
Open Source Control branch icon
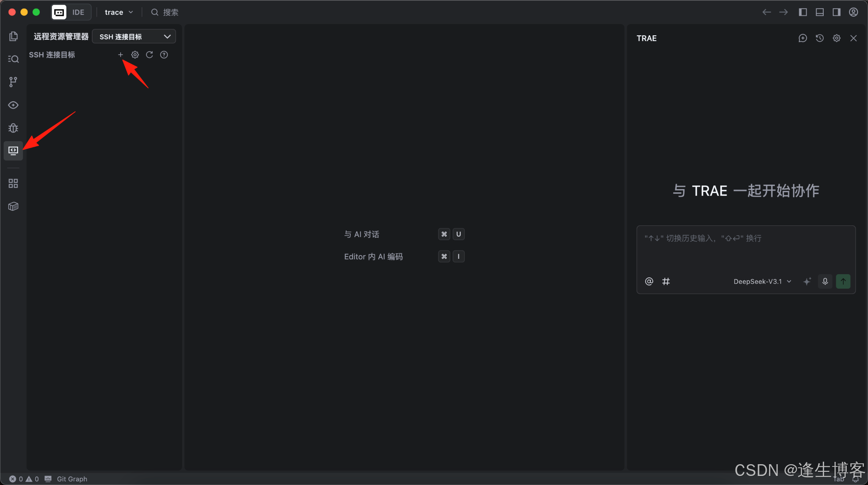click(13, 82)
